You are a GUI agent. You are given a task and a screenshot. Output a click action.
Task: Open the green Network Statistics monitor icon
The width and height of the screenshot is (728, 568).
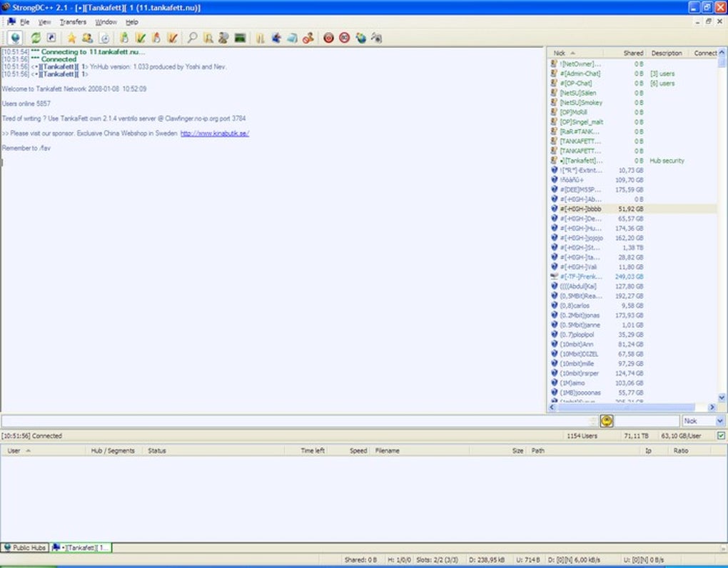pos(240,38)
